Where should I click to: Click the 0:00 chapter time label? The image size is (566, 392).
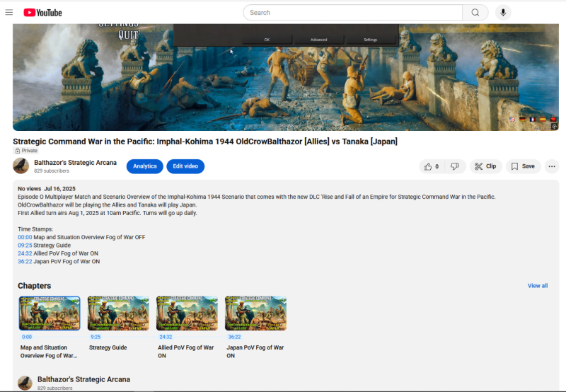pos(27,337)
